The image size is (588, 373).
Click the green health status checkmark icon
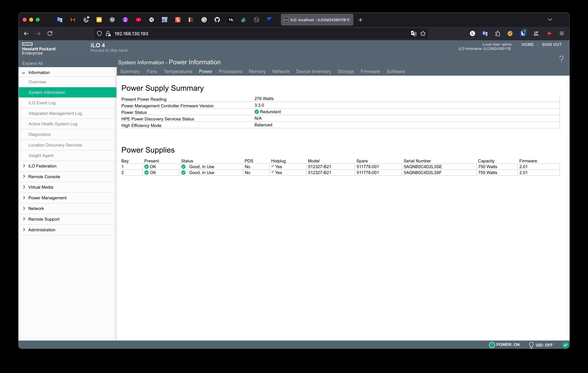[x=565, y=345]
